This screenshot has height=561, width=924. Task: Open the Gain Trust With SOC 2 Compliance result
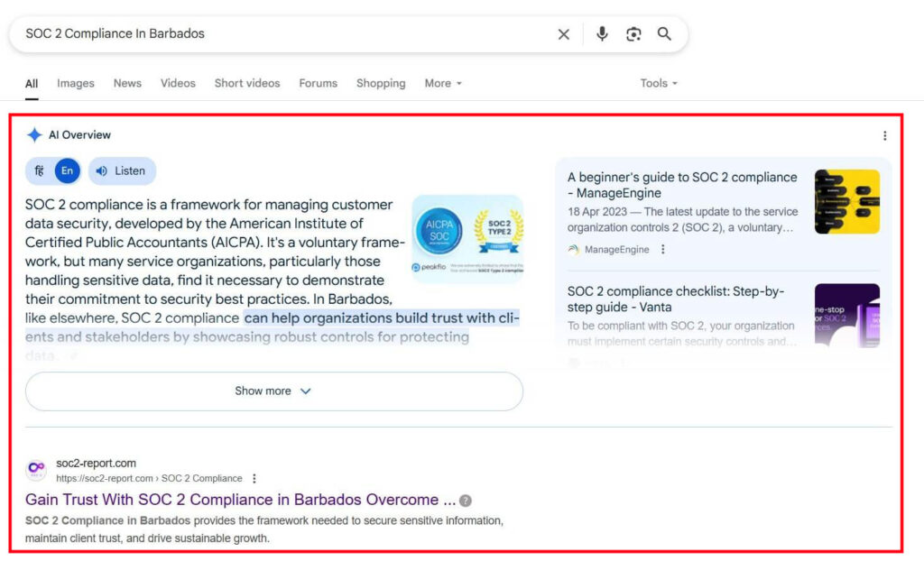(x=240, y=500)
